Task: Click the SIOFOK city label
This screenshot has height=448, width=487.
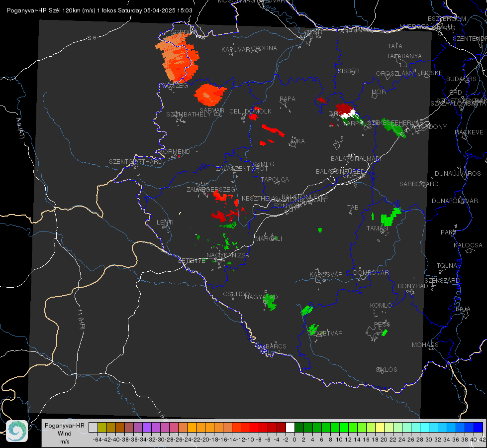Action: click(x=354, y=175)
